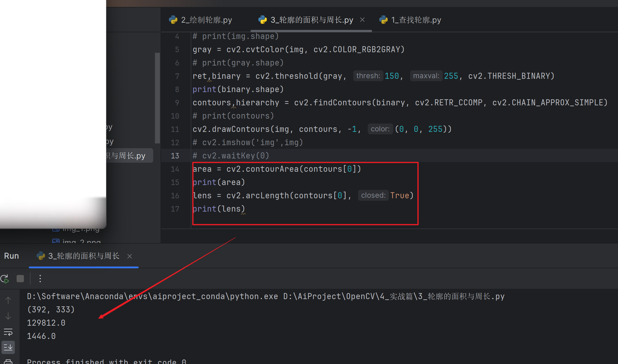Screen dimensions: 618x364
Task: Click the gray = cv2.cvtColor line
Action: point(299,49)
